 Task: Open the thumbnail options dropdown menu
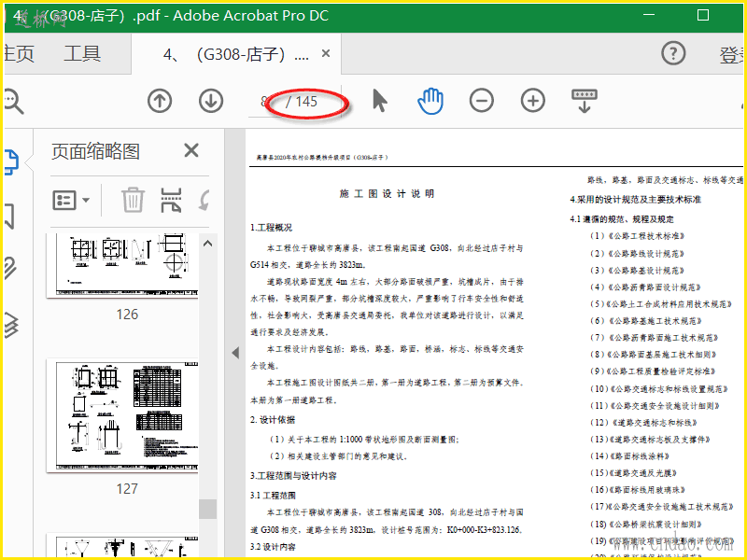[71, 200]
